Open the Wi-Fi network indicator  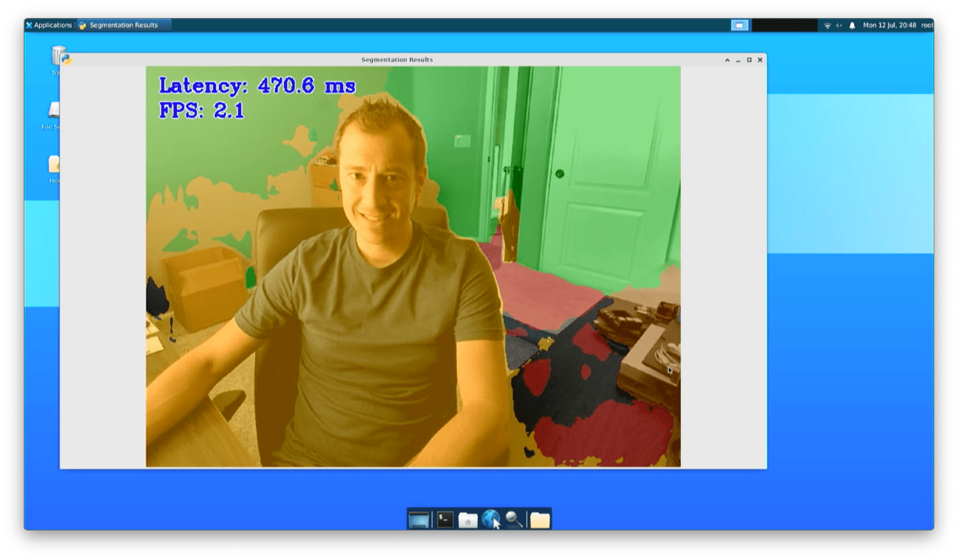tap(827, 26)
